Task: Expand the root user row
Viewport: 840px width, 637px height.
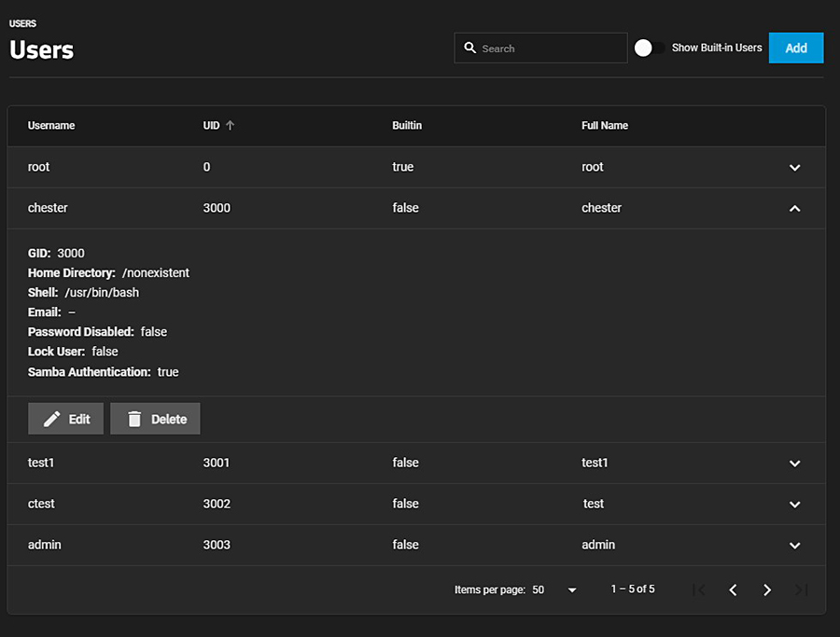Action: [795, 168]
